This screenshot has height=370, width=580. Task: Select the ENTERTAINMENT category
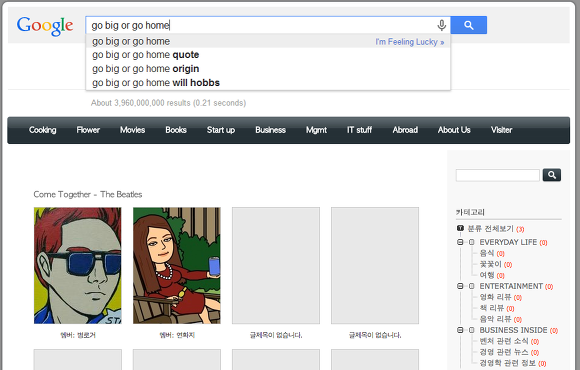point(511,286)
